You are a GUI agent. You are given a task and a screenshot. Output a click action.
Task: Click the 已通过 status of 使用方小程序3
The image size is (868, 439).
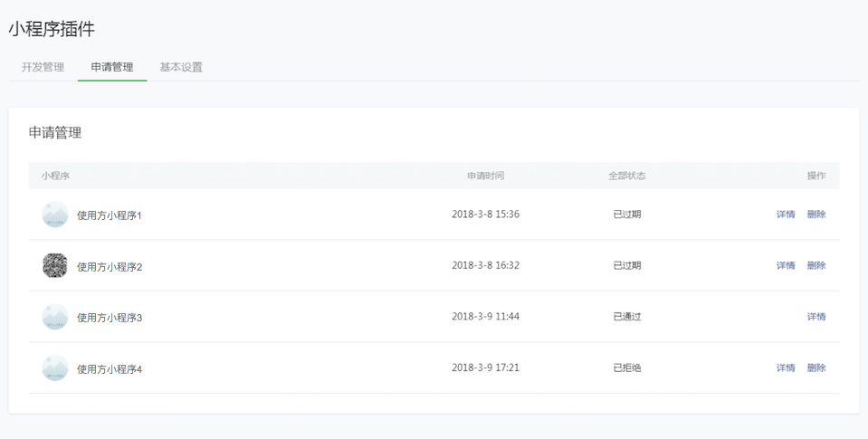[626, 317]
